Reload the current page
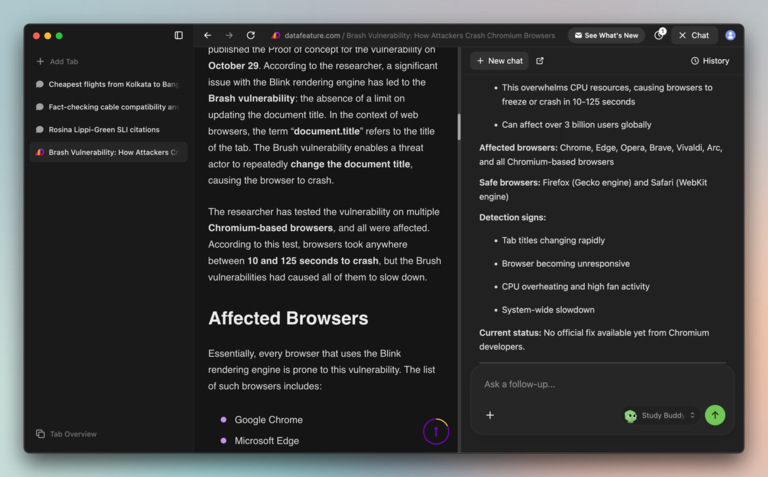768x477 pixels. point(251,35)
